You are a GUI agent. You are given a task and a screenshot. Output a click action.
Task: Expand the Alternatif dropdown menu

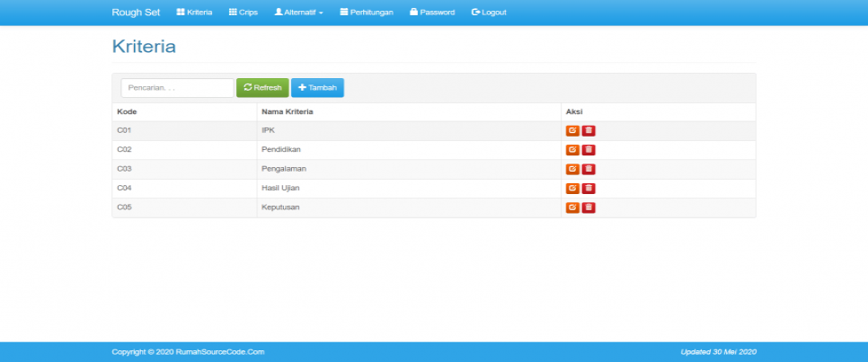point(299,13)
